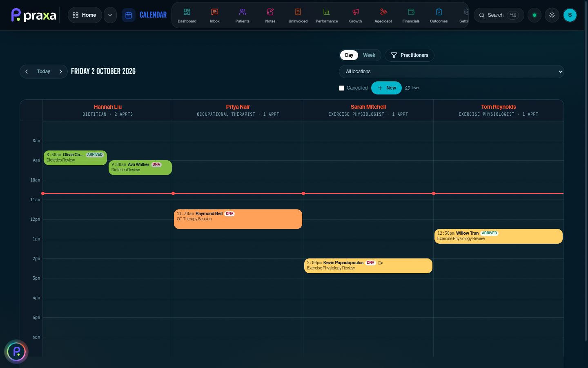This screenshot has width=588, height=368.
Task: Go to next day arrow
Action: pos(61,72)
